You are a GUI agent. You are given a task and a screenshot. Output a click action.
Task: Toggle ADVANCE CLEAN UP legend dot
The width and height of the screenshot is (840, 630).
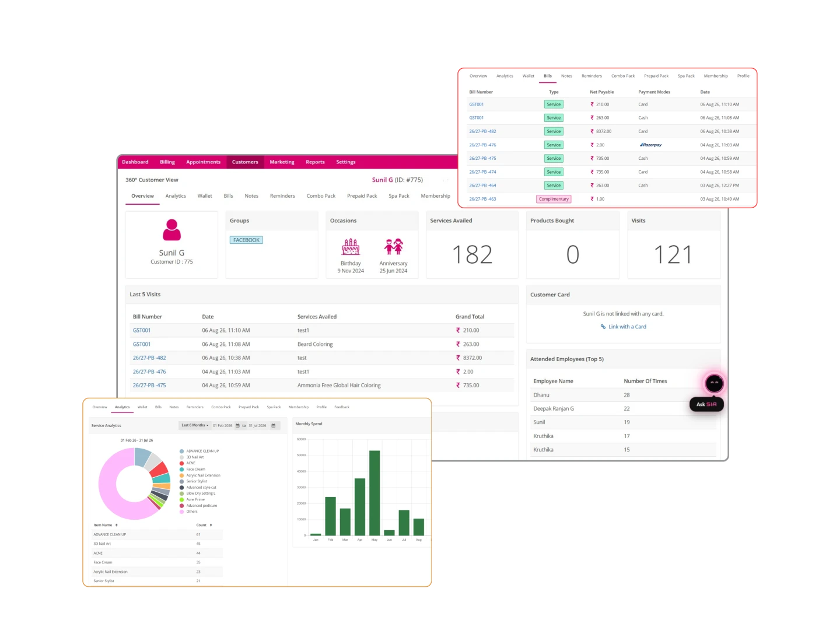[x=181, y=451]
